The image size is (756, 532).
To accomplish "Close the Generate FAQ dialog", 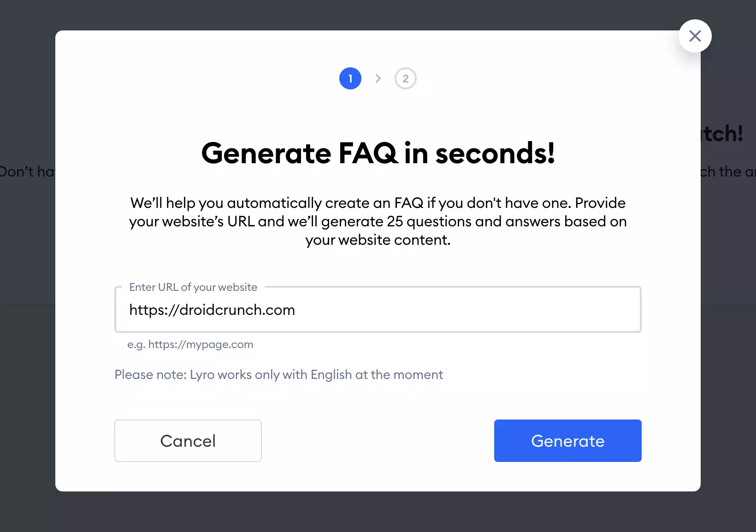I will click(x=695, y=36).
